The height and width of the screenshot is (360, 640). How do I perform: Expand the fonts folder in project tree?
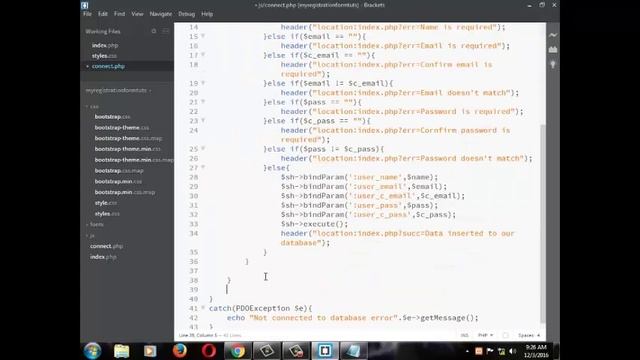(95, 224)
